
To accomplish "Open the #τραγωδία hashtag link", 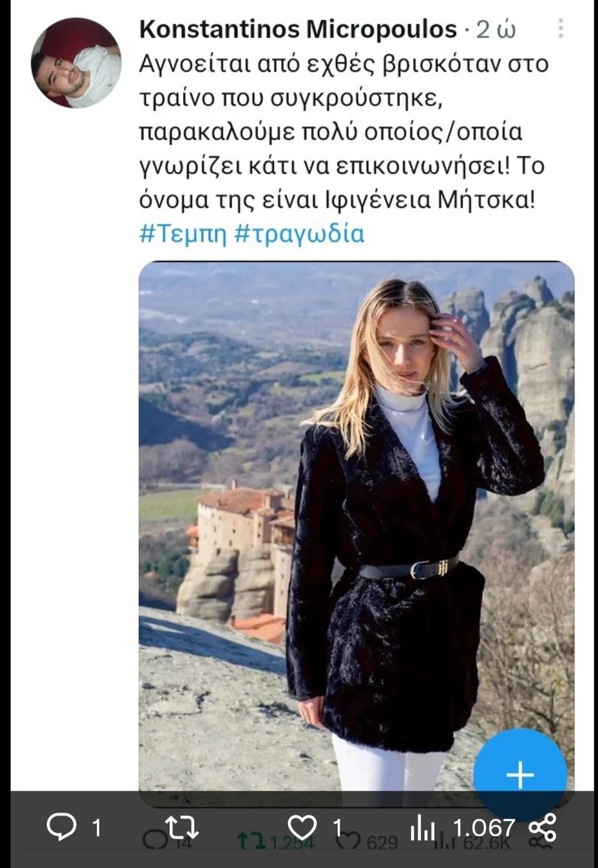I will (300, 234).
